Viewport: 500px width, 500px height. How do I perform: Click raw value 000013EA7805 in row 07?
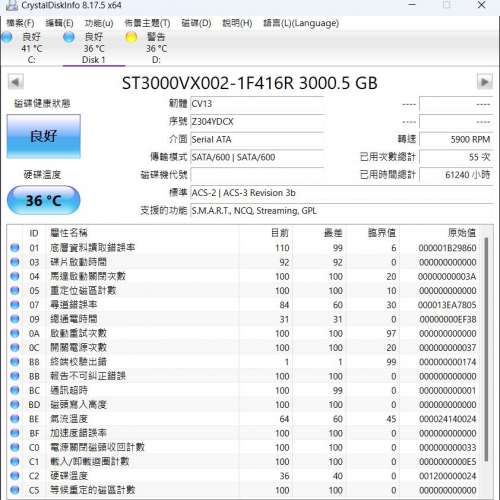tap(447, 305)
